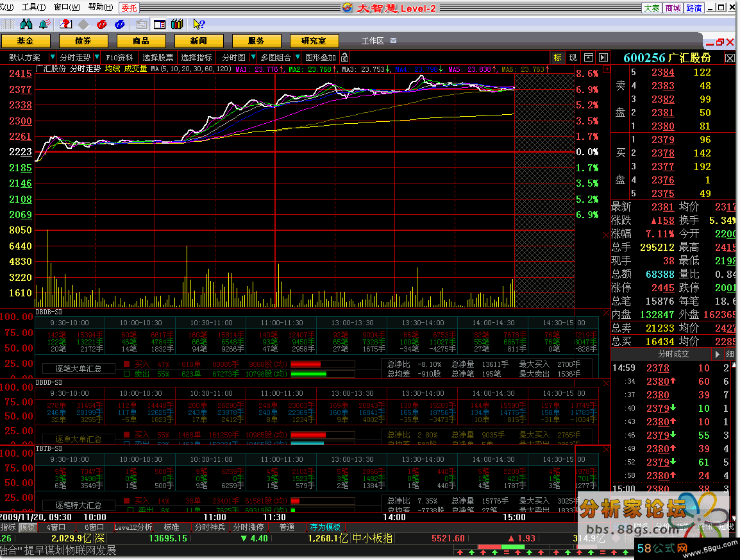Click the 大智慧 globe logo in title bar

pyautogui.click(x=348, y=8)
